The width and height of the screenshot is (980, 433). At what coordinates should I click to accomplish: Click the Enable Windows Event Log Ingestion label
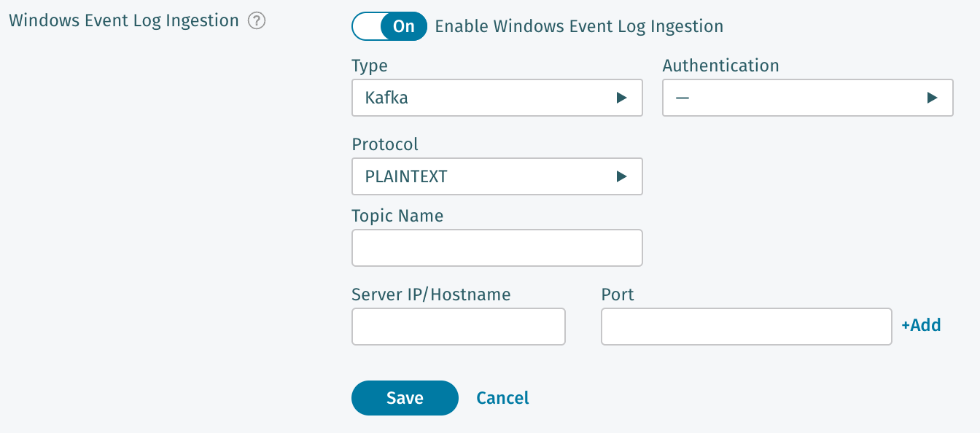(579, 27)
